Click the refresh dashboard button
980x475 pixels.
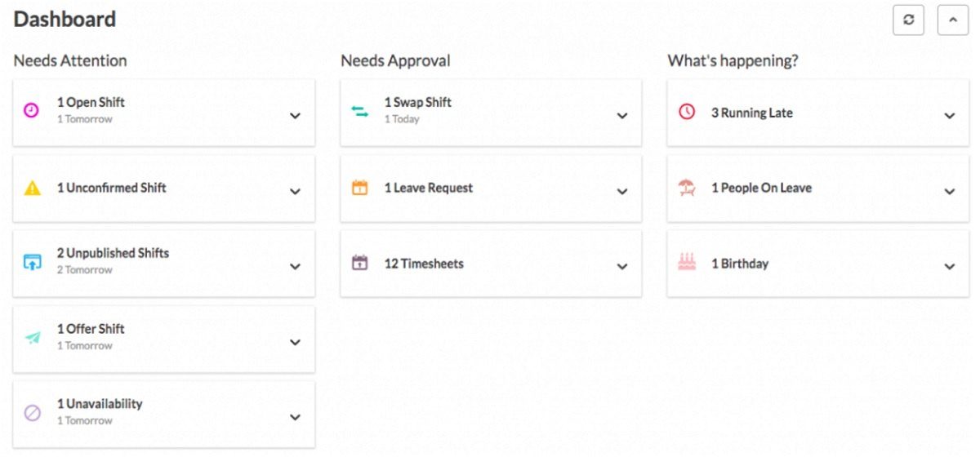[x=908, y=20]
